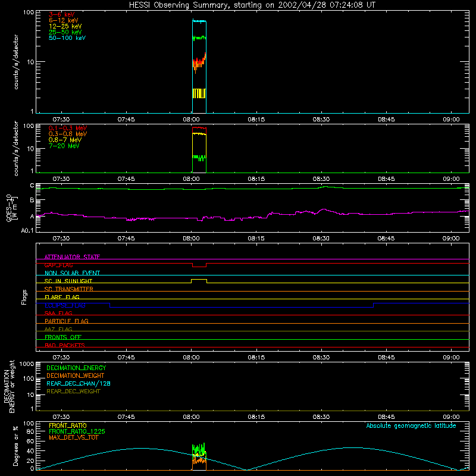Select the SAA_FLAG label
Image resolution: width=476 pixels, height=476 pixels.
[58, 313]
